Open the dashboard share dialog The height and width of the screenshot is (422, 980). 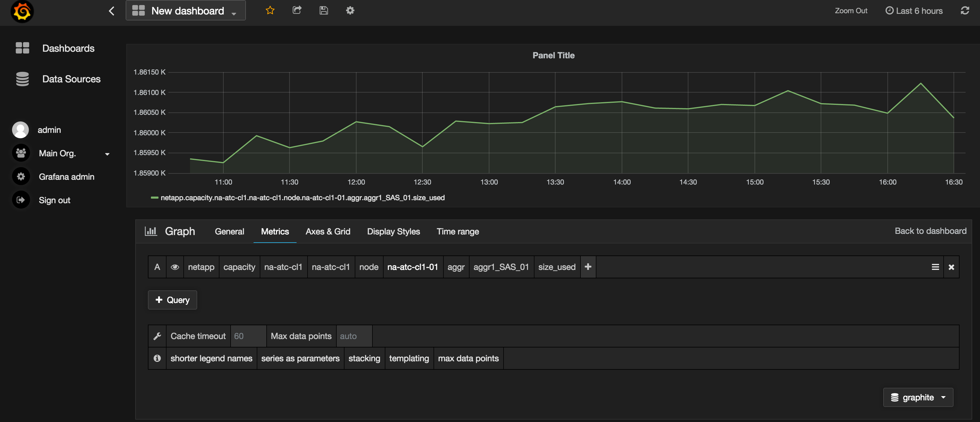[x=297, y=10]
